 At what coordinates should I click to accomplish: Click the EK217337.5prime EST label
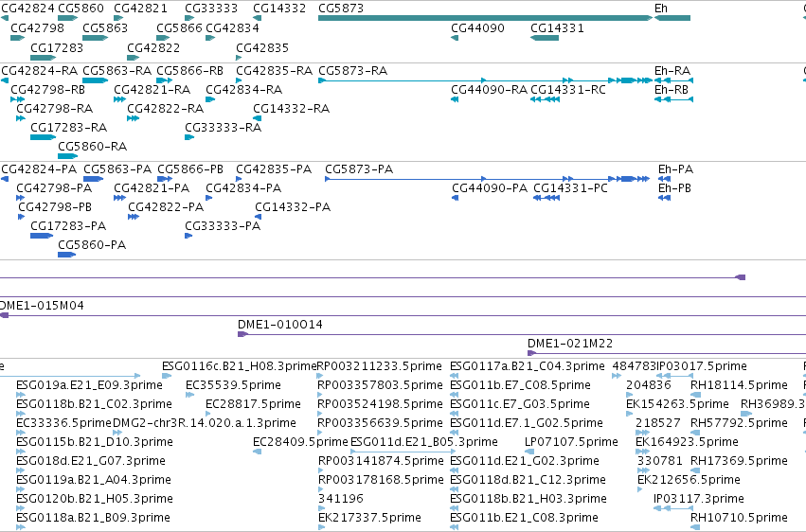(369, 518)
